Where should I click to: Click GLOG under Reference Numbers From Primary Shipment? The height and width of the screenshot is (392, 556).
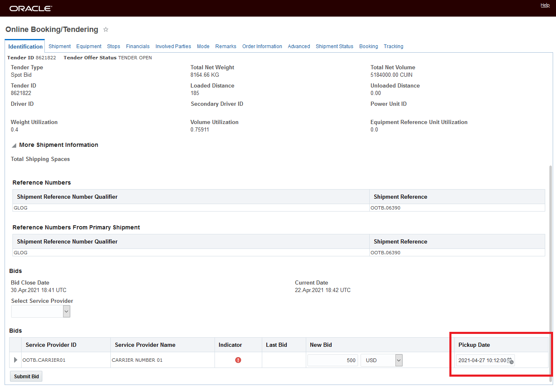point(21,253)
